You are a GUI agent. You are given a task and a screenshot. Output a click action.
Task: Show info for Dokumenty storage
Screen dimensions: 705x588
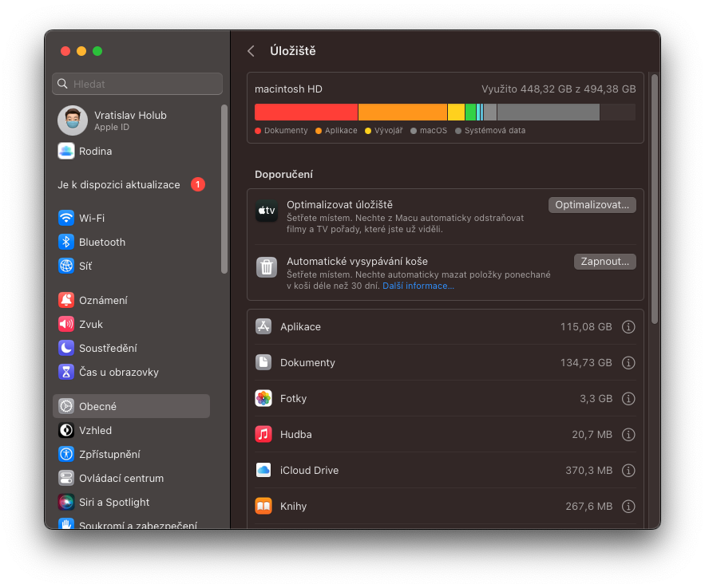click(x=628, y=362)
